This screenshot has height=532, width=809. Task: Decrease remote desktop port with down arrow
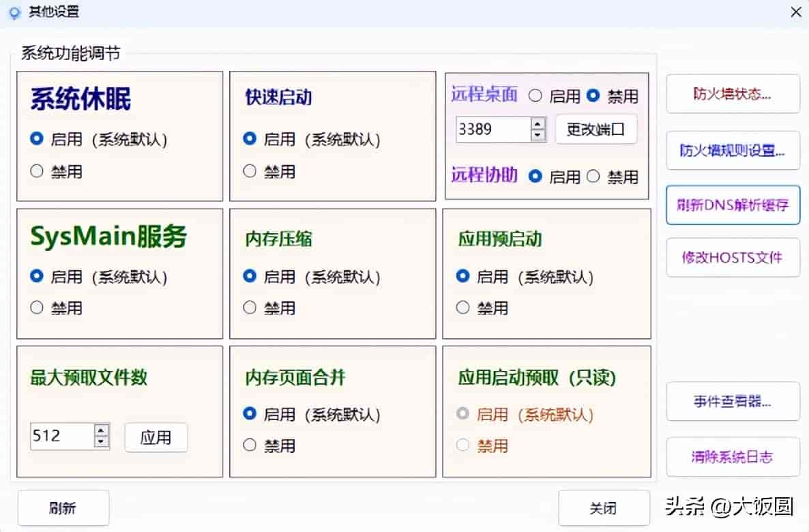pyautogui.click(x=538, y=135)
